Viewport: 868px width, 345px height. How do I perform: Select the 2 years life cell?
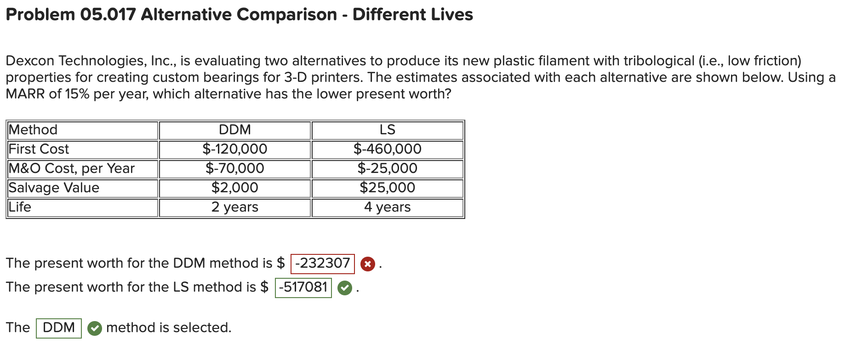(234, 207)
